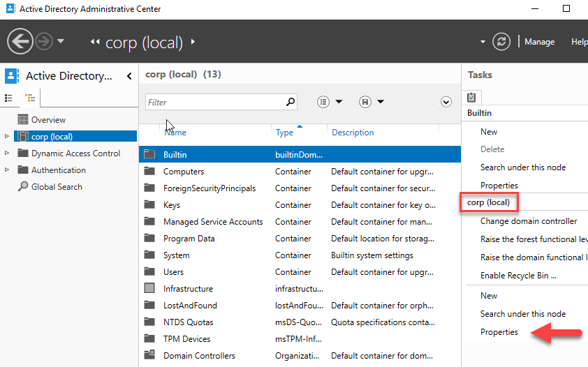
Task: Expand the filter criteria chevron button
Action: click(x=446, y=102)
